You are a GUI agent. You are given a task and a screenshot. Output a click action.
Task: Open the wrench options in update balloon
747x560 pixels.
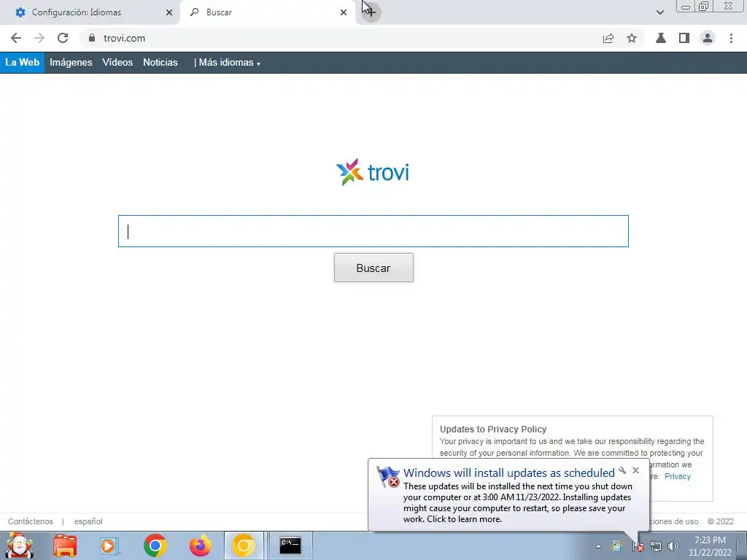tap(622, 470)
